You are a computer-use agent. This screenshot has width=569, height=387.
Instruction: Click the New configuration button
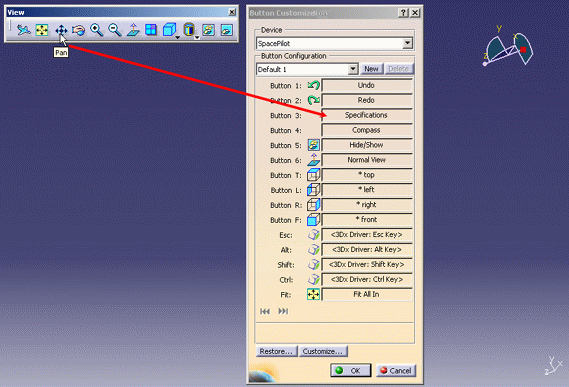(x=372, y=69)
